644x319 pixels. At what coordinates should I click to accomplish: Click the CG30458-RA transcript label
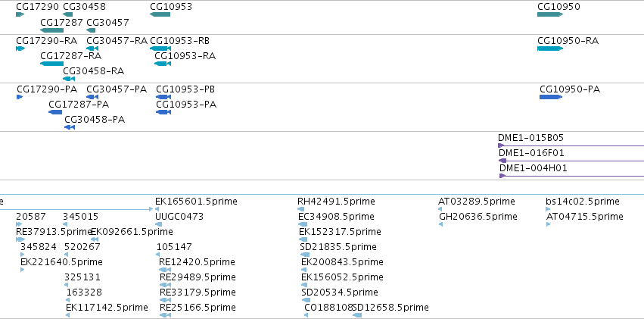pyautogui.click(x=94, y=71)
